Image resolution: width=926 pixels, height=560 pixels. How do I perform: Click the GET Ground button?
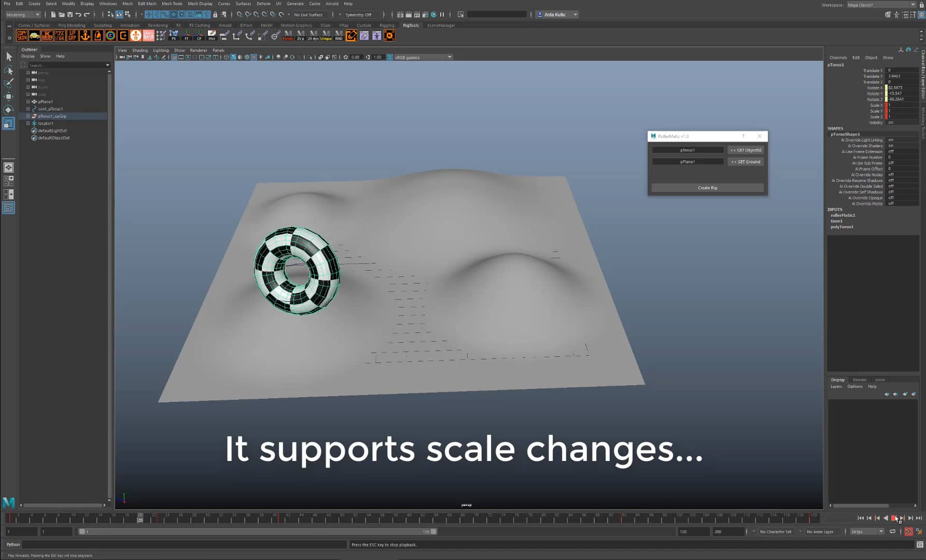click(745, 161)
